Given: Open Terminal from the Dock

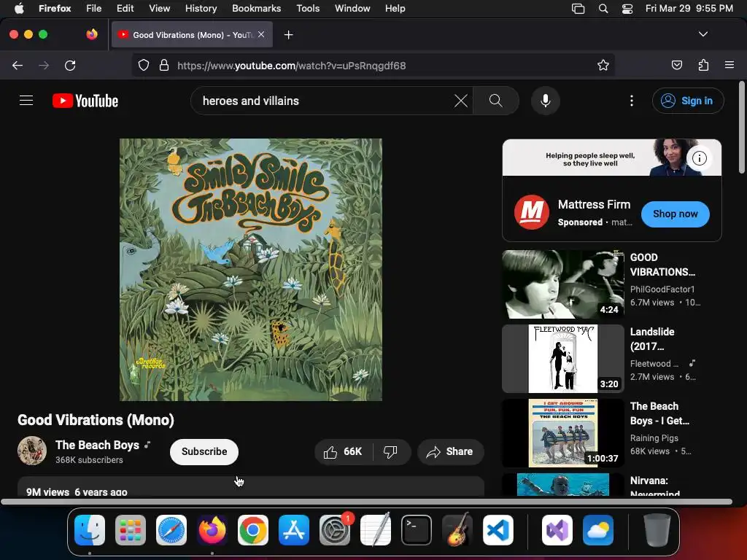Looking at the screenshot, I should click(x=417, y=530).
